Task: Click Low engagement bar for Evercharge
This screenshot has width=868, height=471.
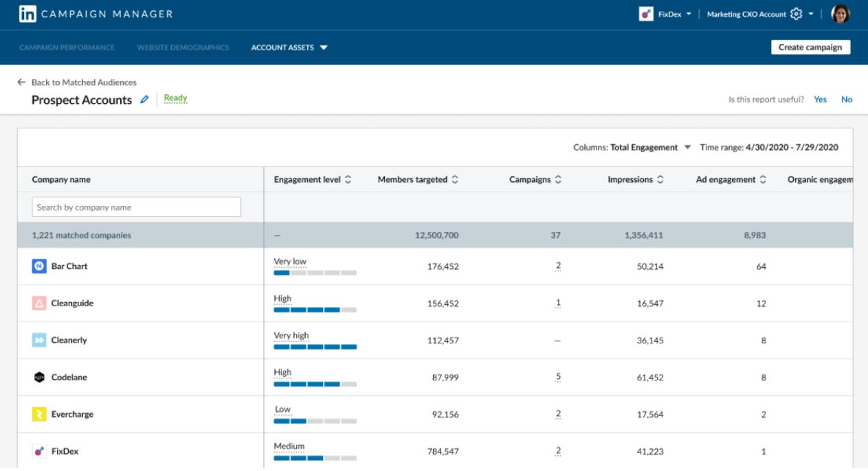Action: (x=315, y=421)
